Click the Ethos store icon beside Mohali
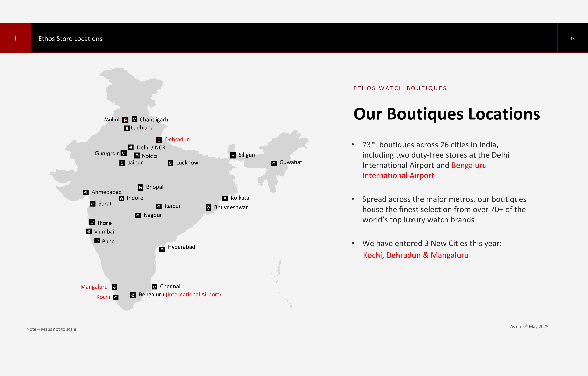 [125, 120]
